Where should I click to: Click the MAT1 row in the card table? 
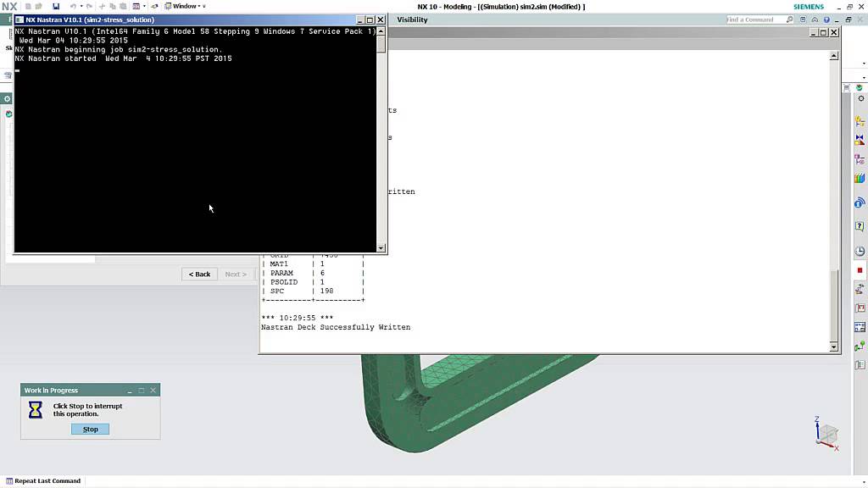tap(313, 264)
